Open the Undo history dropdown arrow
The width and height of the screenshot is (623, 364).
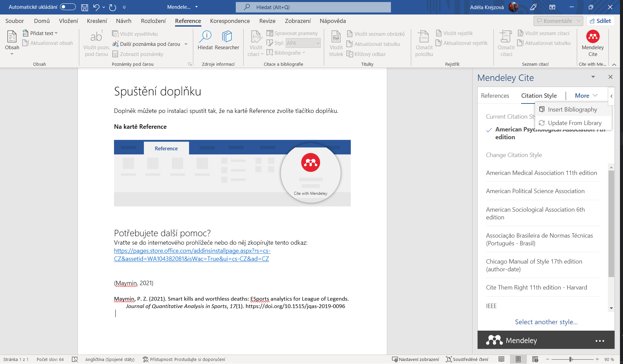point(104,7)
